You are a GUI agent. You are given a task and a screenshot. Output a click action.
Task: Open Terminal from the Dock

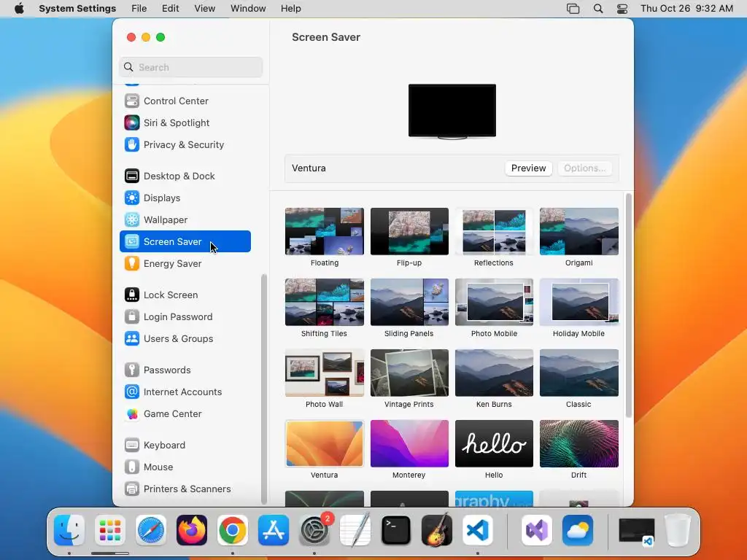coord(396,531)
